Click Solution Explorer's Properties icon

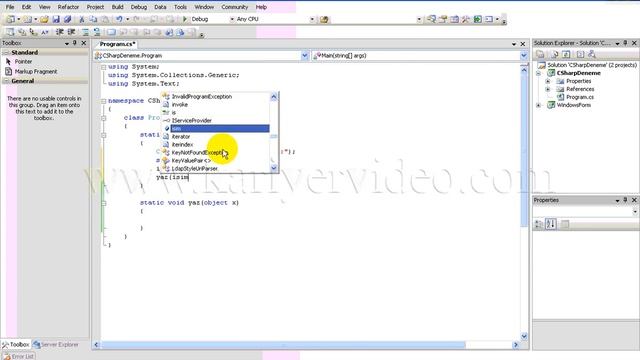(540, 54)
